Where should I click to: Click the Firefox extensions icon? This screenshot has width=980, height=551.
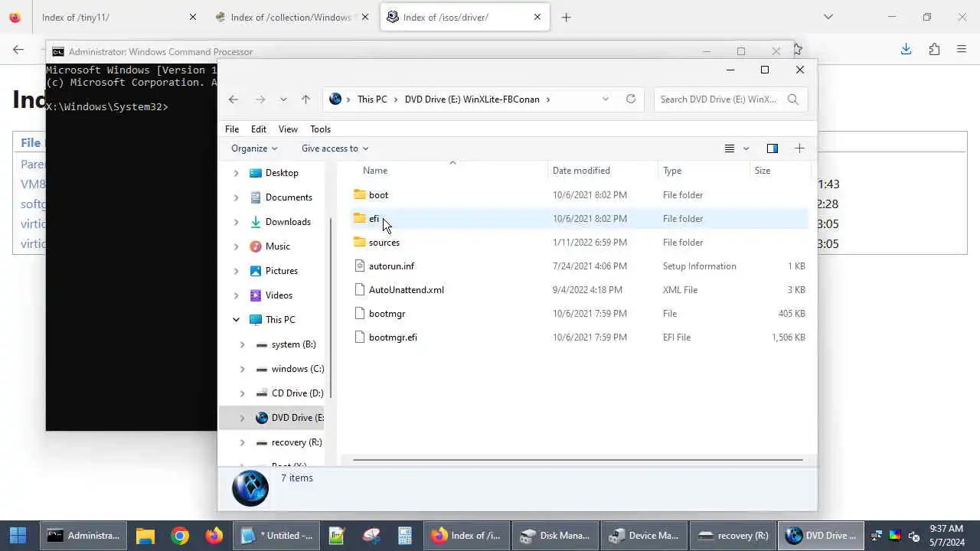(x=934, y=49)
